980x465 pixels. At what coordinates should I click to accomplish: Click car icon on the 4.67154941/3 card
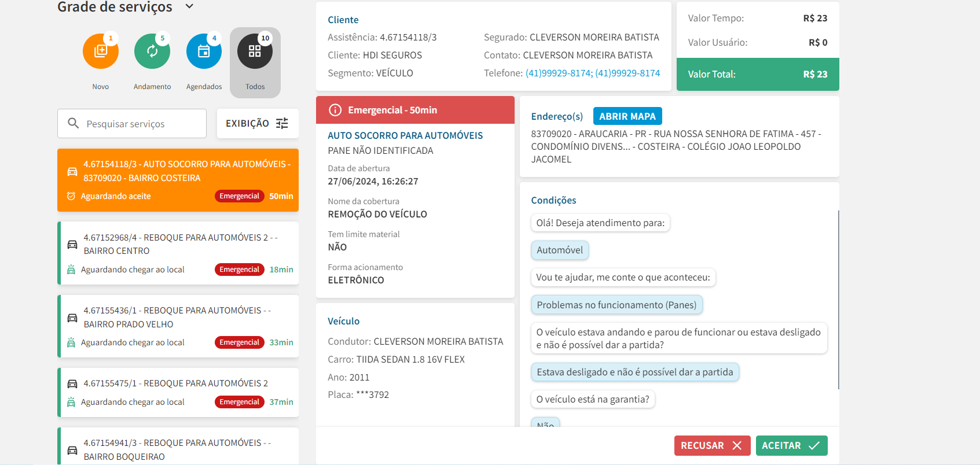pyautogui.click(x=72, y=450)
